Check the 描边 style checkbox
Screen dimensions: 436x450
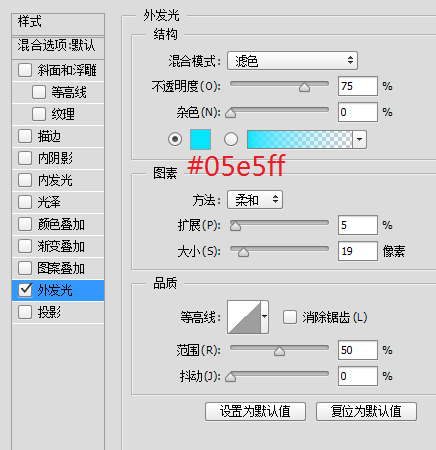click(25, 136)
